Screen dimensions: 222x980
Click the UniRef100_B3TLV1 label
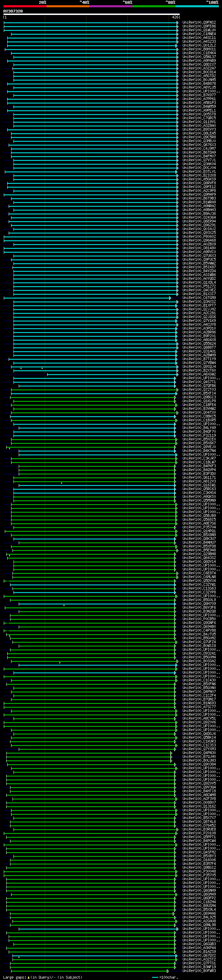(x=199, y=172)
